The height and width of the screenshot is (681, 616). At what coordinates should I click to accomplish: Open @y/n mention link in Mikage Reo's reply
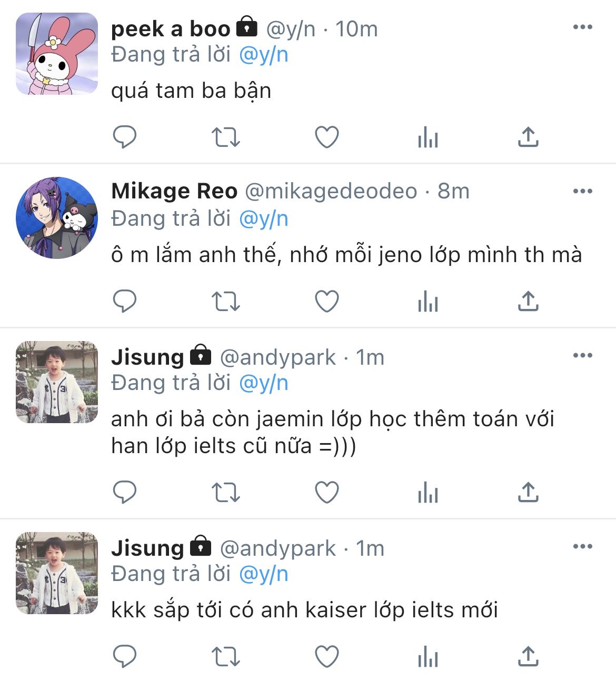(x=263, y=219)
